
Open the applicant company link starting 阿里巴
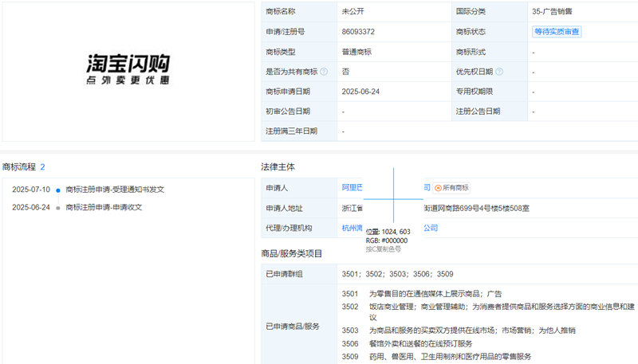tap(352, 187)
